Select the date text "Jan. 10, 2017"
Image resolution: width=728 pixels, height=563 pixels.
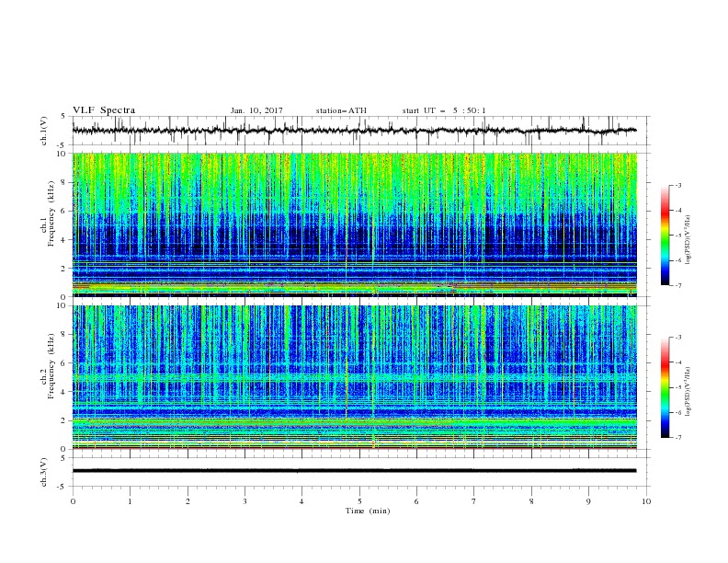[256, 110]
